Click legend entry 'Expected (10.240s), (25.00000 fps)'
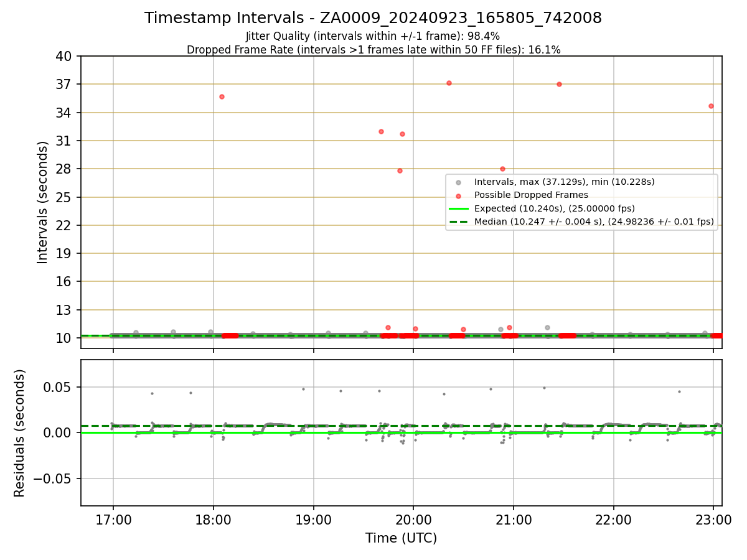The height and width of the screenshot is (560, 747). [x=555, y=208]
